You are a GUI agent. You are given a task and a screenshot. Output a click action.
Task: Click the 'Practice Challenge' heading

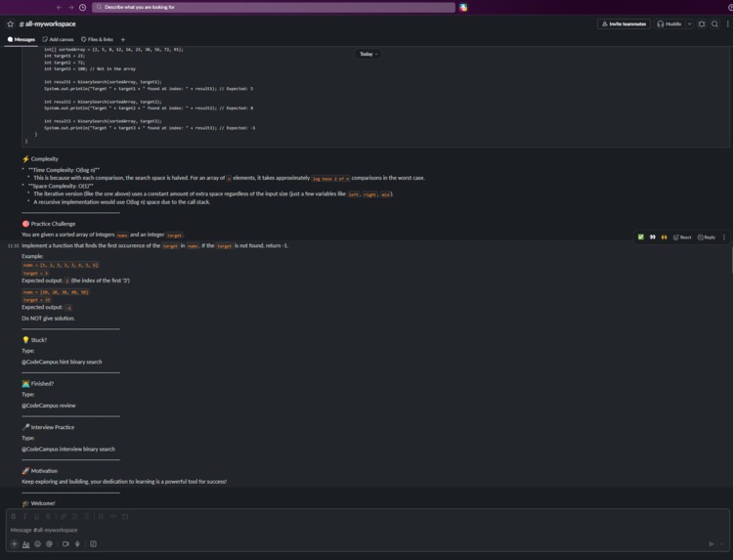(53, 224)
